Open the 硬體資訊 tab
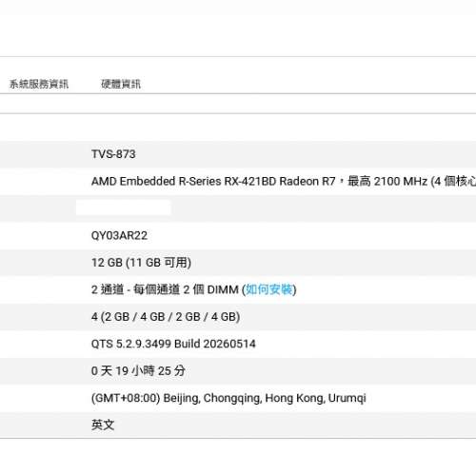 click(121, 84)
